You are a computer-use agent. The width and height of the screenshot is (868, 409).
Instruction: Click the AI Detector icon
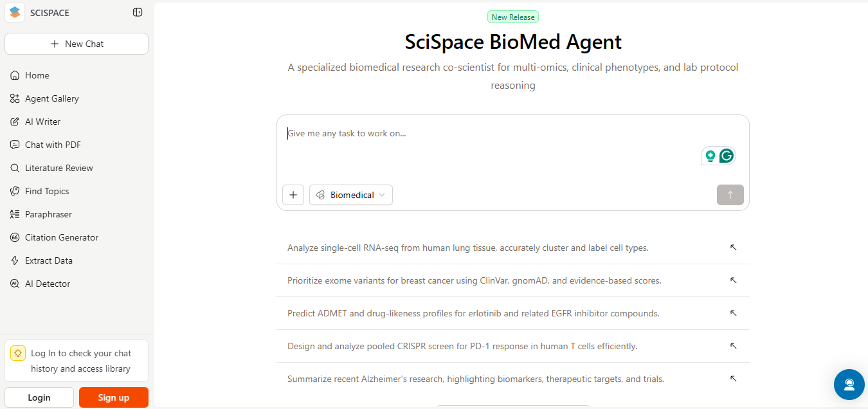tap(15, 284)
